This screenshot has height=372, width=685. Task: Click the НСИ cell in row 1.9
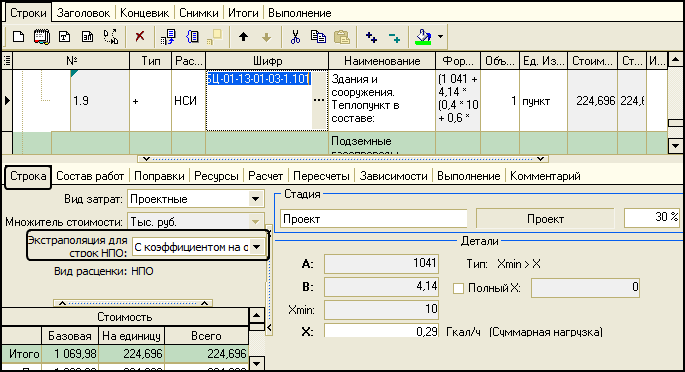point(188,100)
